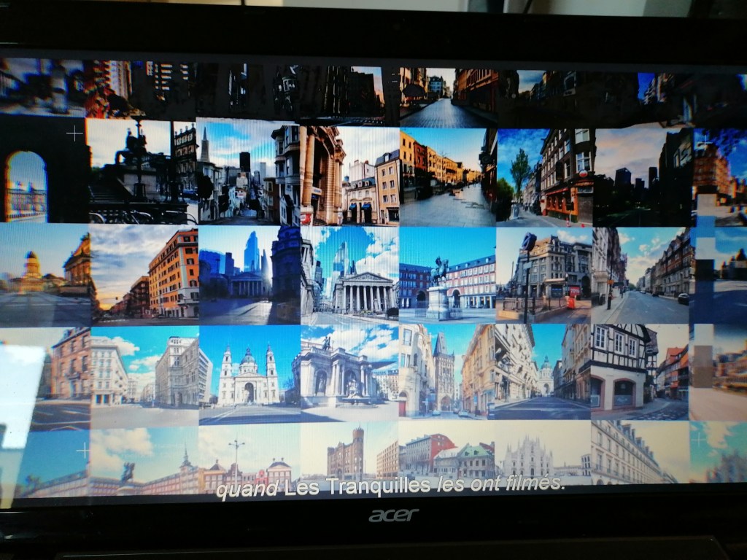Open the twin-towered domed basilica thumbnail
The image size is (747, 560).
click(x=248, y=376)
